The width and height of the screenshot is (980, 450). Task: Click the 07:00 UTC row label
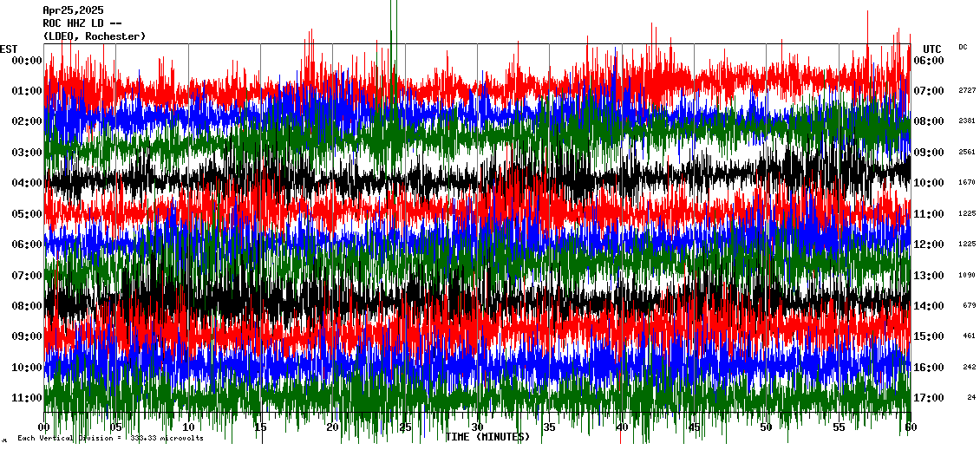(929, 91)
